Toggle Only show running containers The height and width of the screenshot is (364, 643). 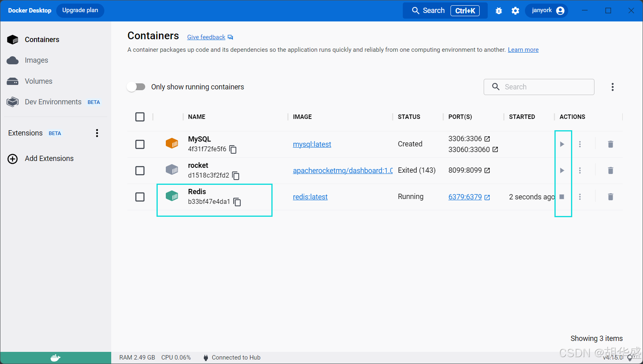pyautogui.click(x=136, y=87)
